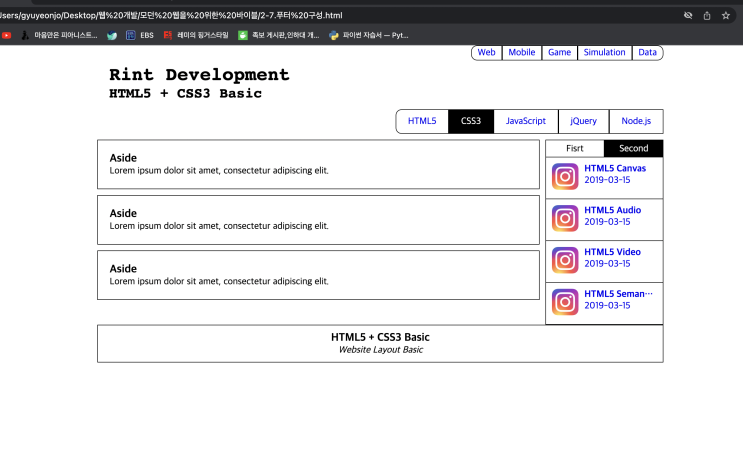Click the Instagram icon beside HTML5 Canvas
Viewport: 743px width, 465px height.
(565, 177)
